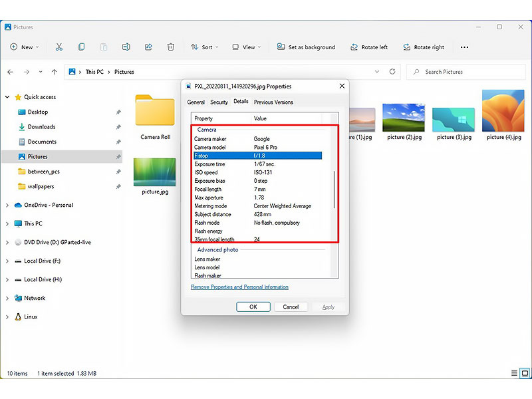Click the Properties list scrollbar thumb

pyautogui.click(x=334, y=190)
